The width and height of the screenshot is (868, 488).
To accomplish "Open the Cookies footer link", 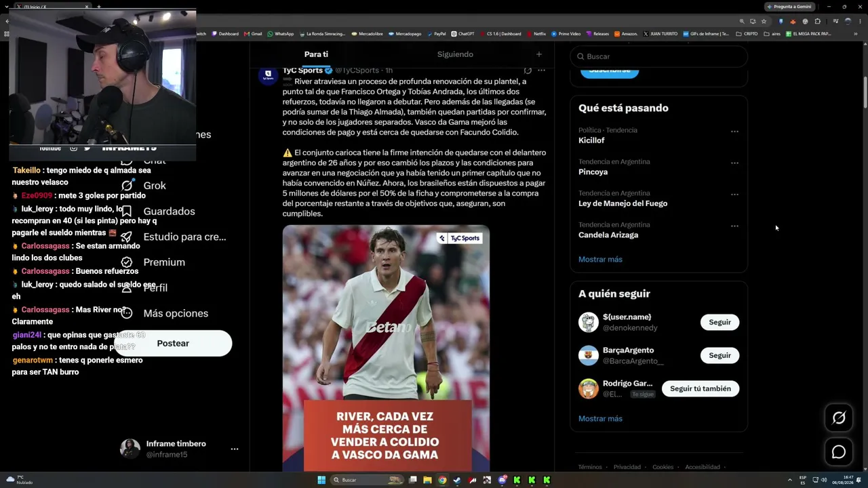I will [663, 467].
